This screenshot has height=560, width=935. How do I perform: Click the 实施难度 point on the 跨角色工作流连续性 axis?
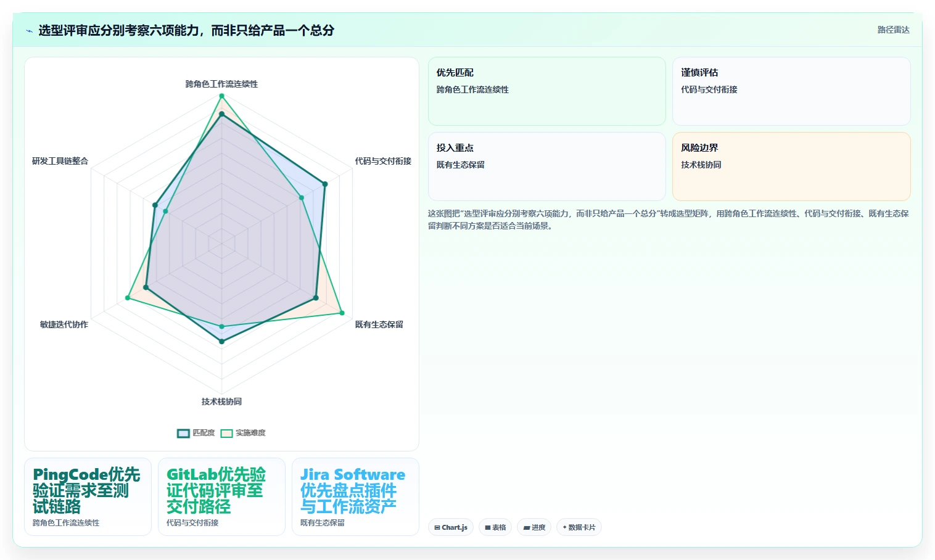click(221, 96)
